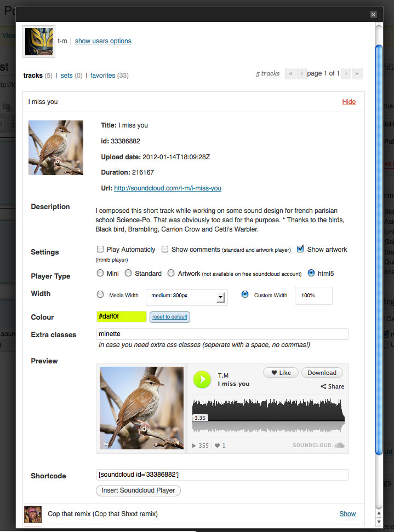394x532 pixels.
Task: Click the SoundCloud logo in player
Action: (318, 445)
